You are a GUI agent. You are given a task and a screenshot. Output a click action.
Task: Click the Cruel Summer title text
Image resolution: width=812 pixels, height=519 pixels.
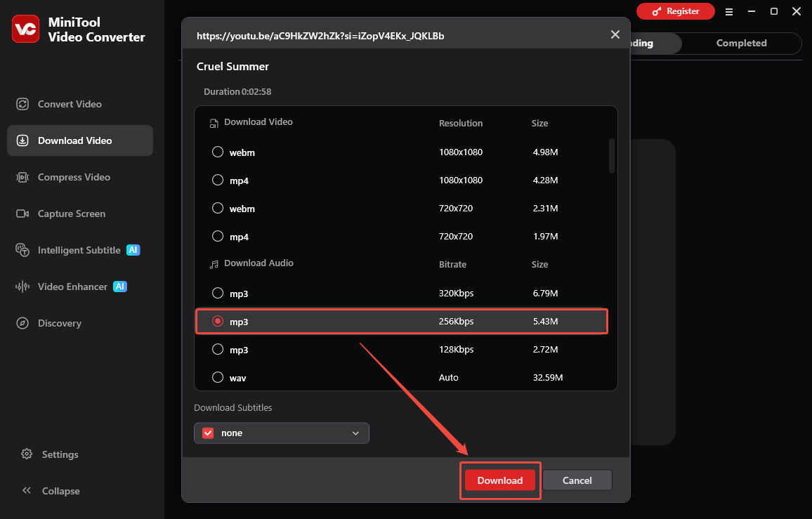pyautogui.click(x=233, y=66)
